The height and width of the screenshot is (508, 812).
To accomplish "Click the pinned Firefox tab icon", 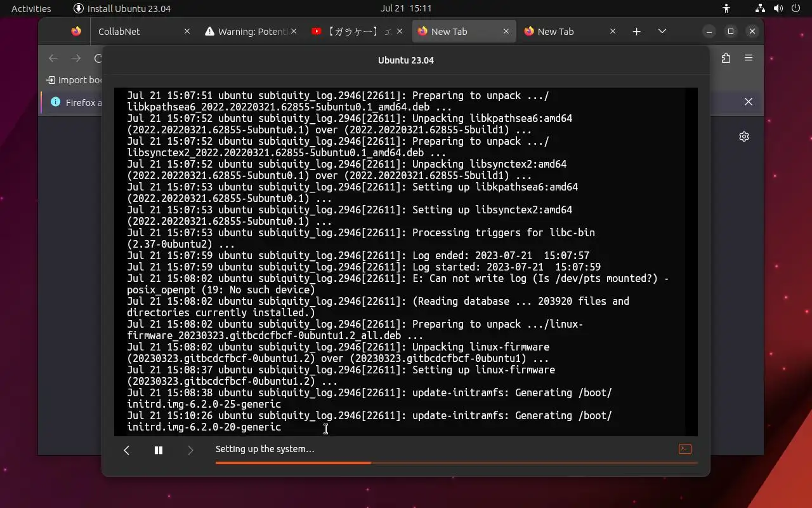I will pyautogui.click(x=76, y=31).
